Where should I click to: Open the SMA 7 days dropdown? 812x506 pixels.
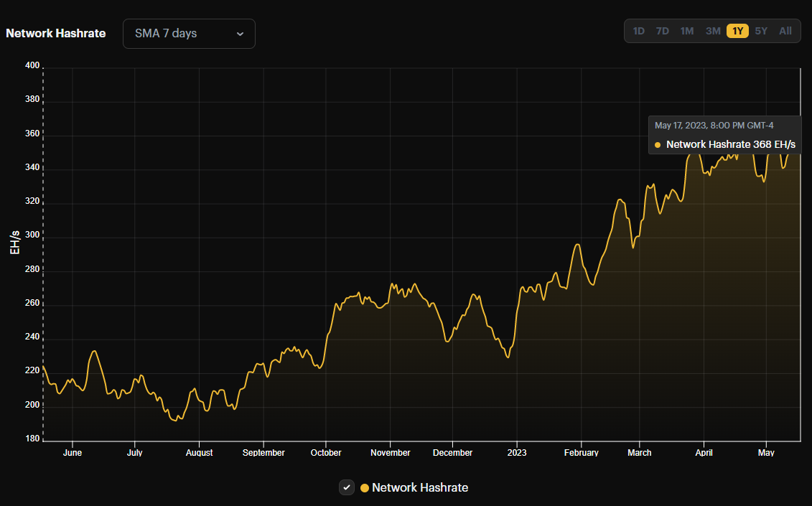click(188, 34)
